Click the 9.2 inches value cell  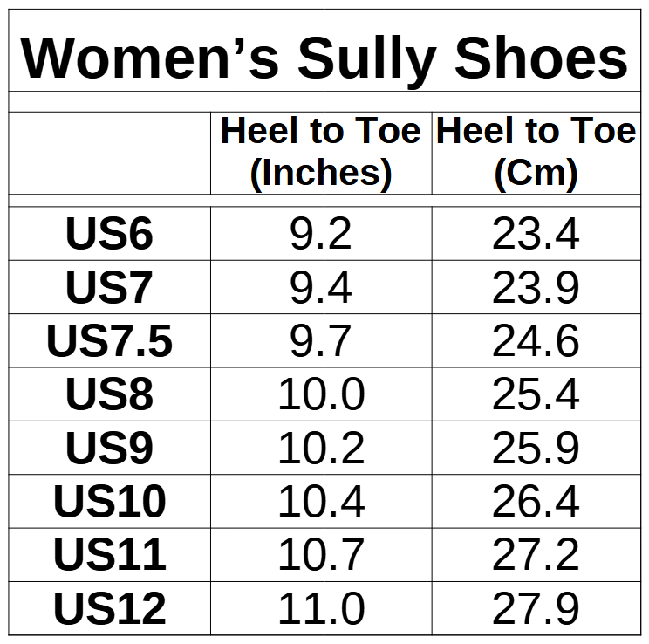pos(320,234)
